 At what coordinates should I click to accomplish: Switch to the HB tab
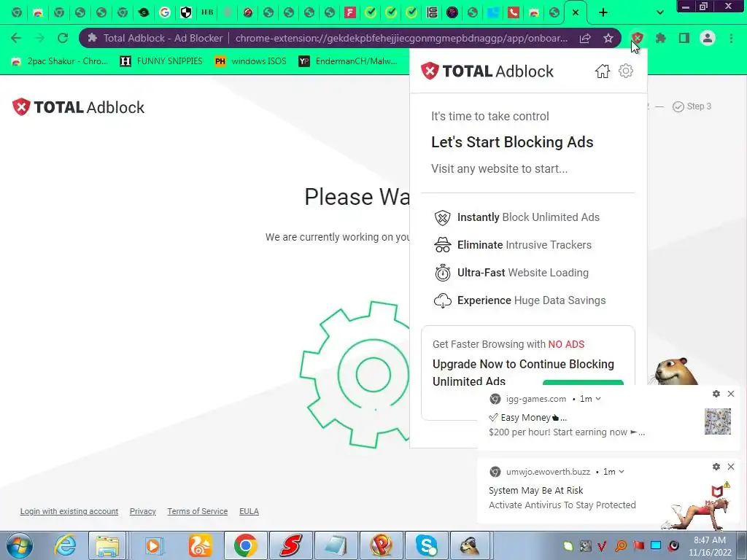click(x=207, y=12)
